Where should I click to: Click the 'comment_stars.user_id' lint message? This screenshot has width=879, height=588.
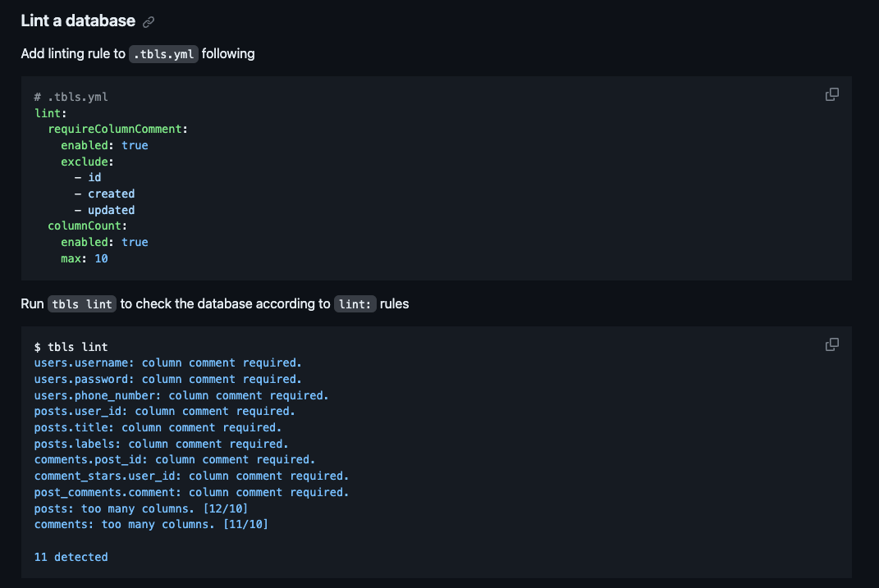coord(192,476)
